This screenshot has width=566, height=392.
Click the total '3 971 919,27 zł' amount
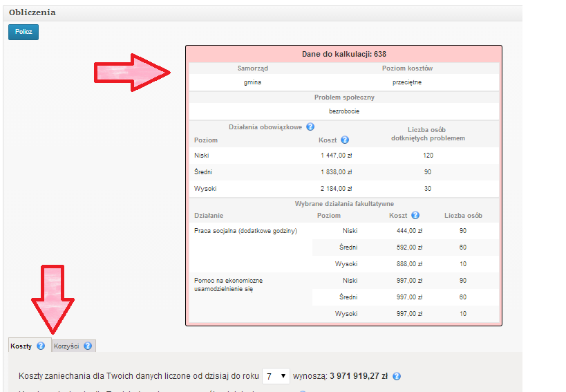tap(359, 376)
